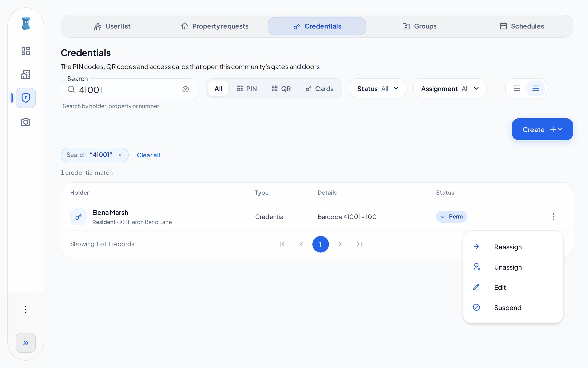Open the dashboard grid sidebar icon
Viewport: 588px width, 368px height.
pyautogui.click(x=25, y=51)
